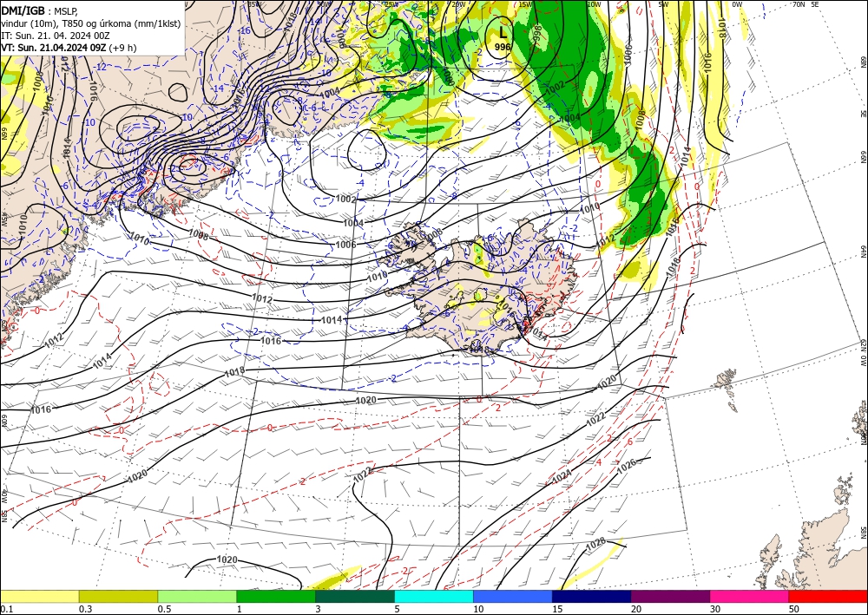
Task: Click the yellow 0.1–0.3 mm legend swatch
Action: point(39,596)
